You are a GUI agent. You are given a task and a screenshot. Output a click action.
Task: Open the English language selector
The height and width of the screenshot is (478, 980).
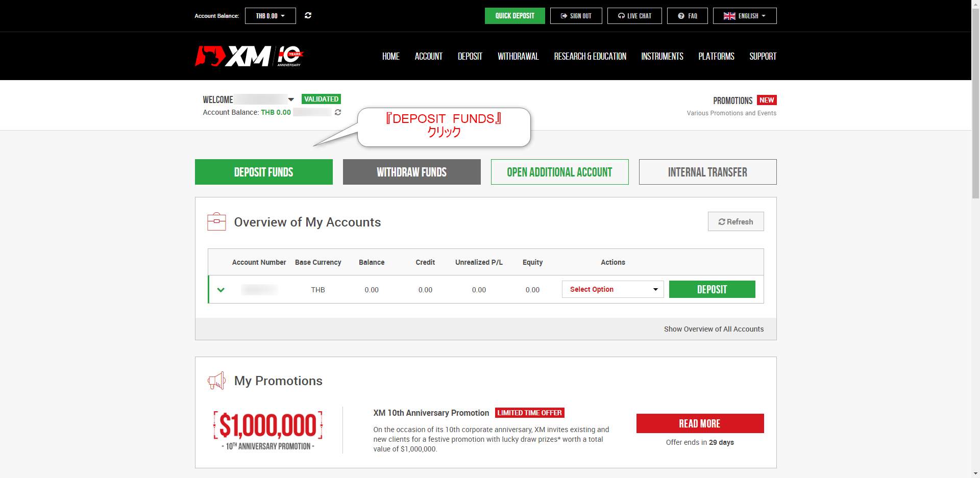click(745, 16)
